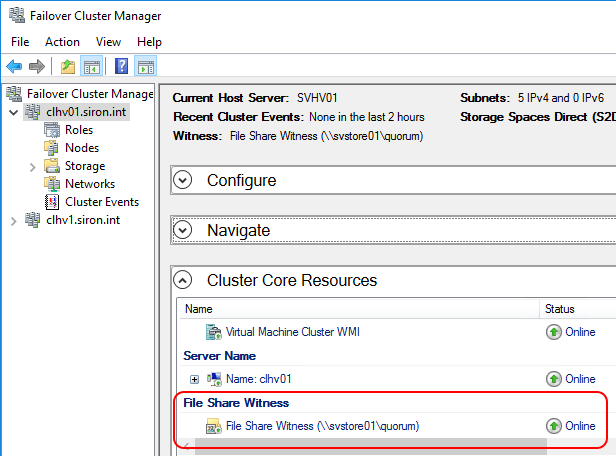The height and width of the screenshot is (456, 616).
Task: Open the View menu
Action: tap(108, 42)
